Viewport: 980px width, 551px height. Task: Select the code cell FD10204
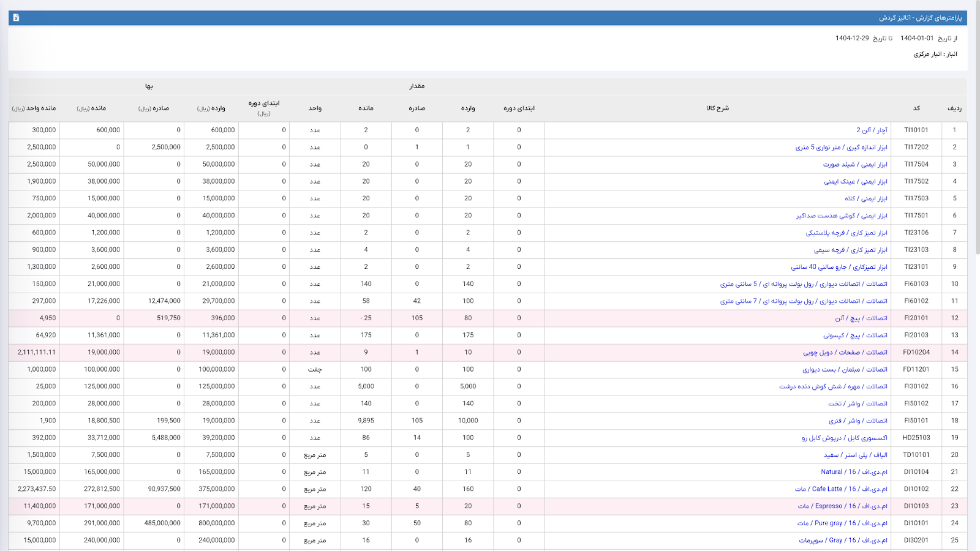click(x=916, y=353)
